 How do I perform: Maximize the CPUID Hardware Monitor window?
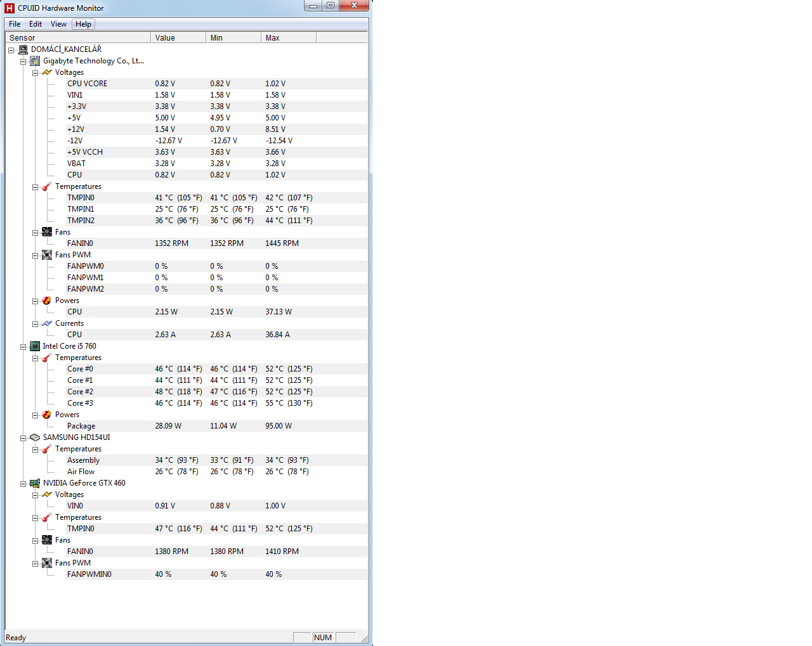point(331,6)
